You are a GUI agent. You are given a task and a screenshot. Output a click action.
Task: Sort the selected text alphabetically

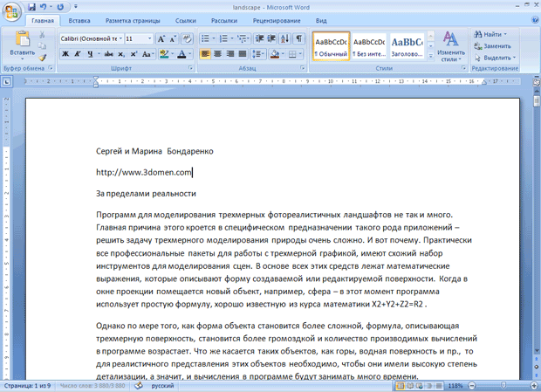(285, 38)
